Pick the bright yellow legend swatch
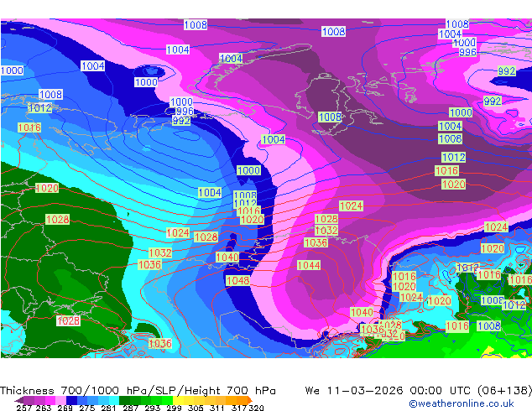Screen dimensions: 532x411 178,400
